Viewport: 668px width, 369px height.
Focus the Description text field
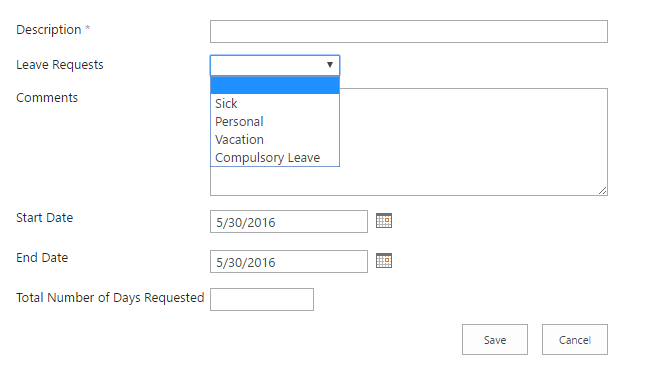coord(409,32)
